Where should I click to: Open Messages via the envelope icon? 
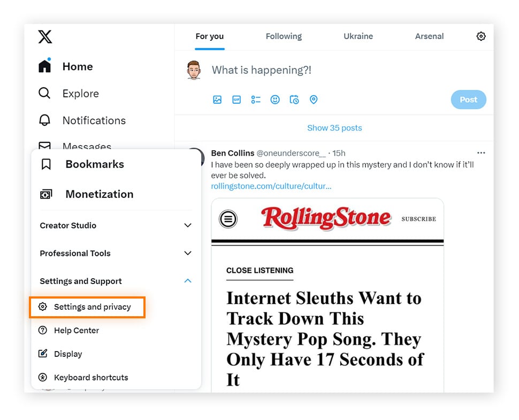44,146
